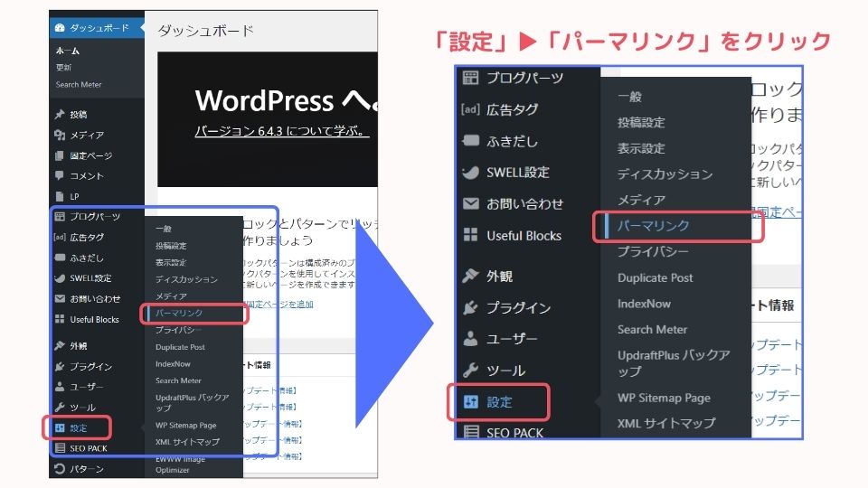Click 設定 sliders icon in enlarged screenshot
The image size is (868, 488).
point(470,401)
